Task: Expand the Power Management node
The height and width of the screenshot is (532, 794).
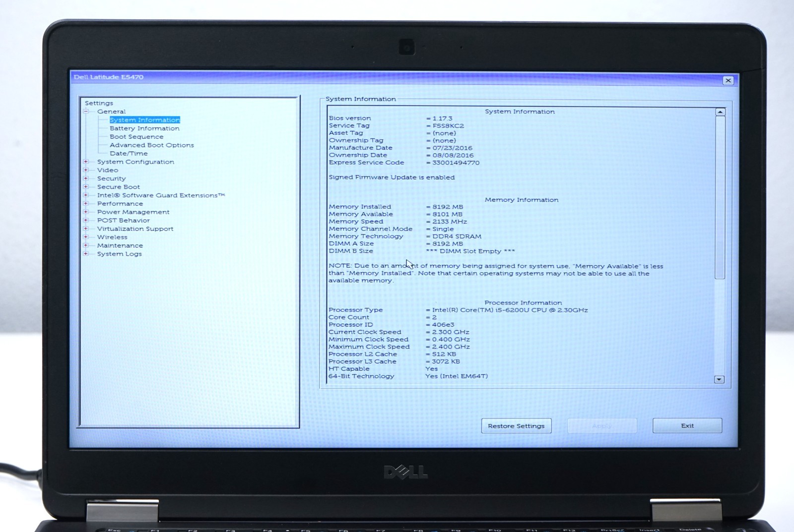Action: point(86,212)
